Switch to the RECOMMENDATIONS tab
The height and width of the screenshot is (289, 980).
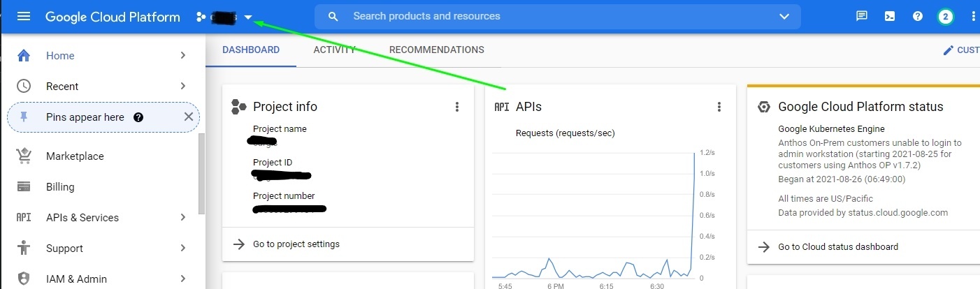(436, 50)
